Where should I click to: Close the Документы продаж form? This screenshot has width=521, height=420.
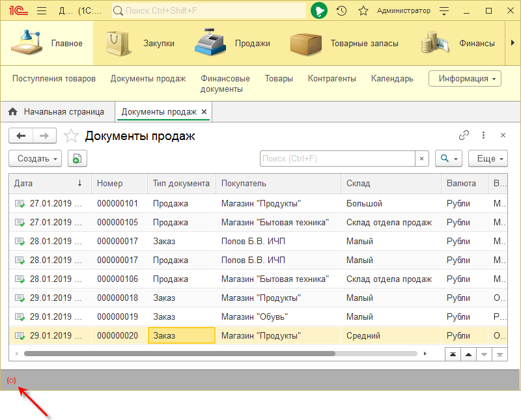(503, 135)
